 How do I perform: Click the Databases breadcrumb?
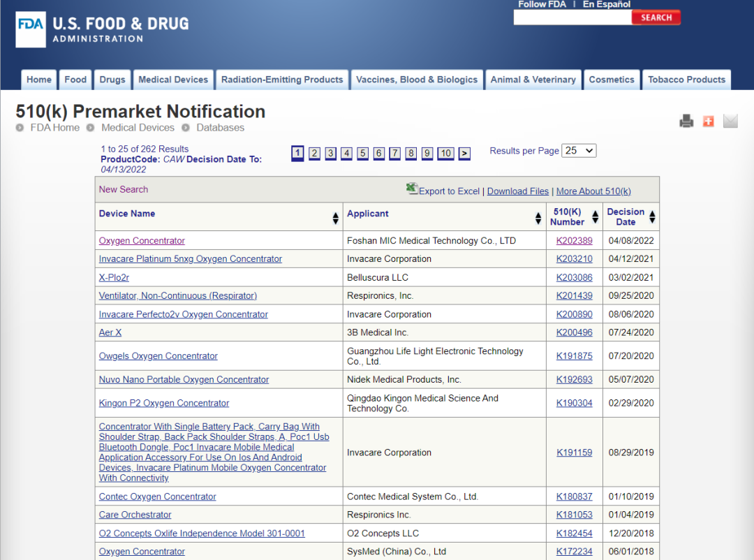[220, 128]
